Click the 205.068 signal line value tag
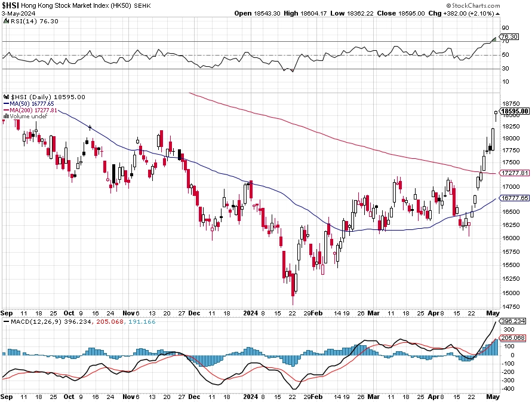This screenshot has width=532, height=402. (512, 338)
